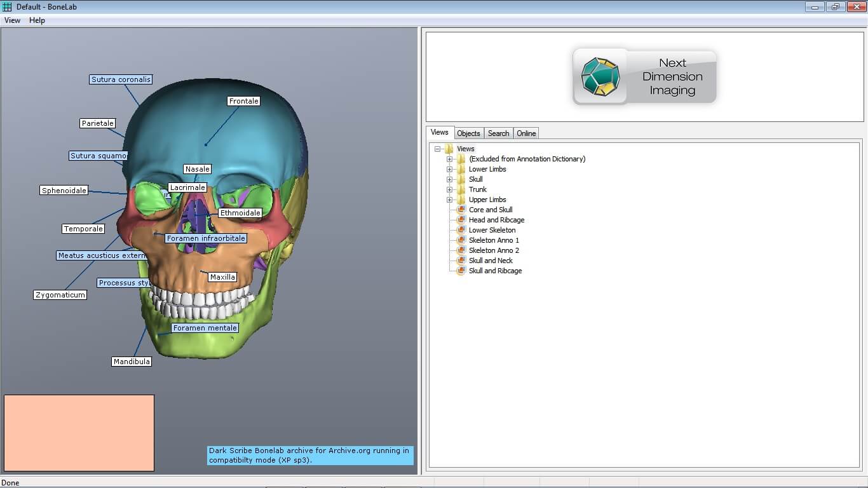This screenshot has height=488, width=868.
Task: Open the View menu
Action: (11, 20)
